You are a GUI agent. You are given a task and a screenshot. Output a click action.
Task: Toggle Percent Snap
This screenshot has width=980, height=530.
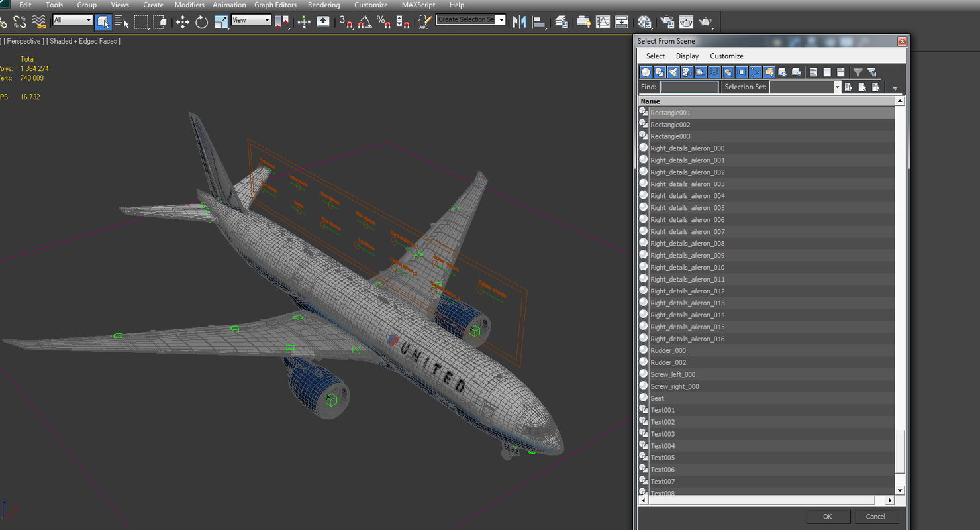[383, 22]
